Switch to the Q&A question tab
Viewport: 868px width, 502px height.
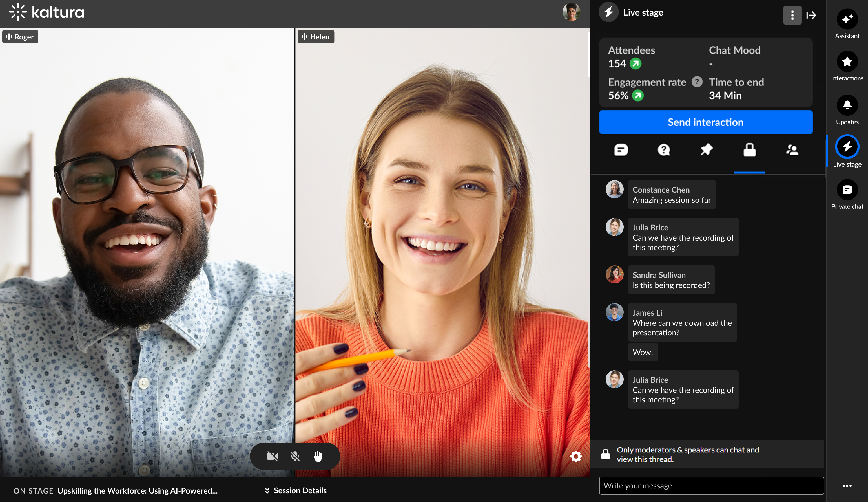coord(664,150)
